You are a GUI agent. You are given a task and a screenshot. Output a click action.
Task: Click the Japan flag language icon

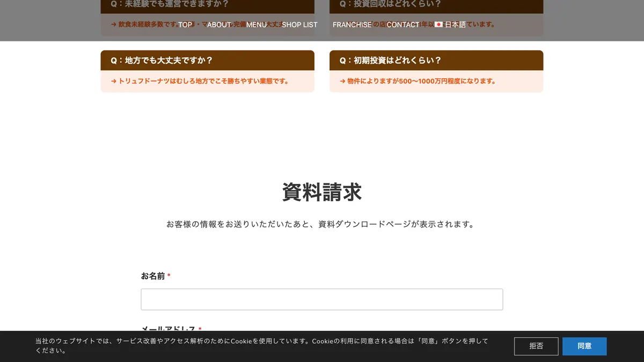tap(438, 25)
